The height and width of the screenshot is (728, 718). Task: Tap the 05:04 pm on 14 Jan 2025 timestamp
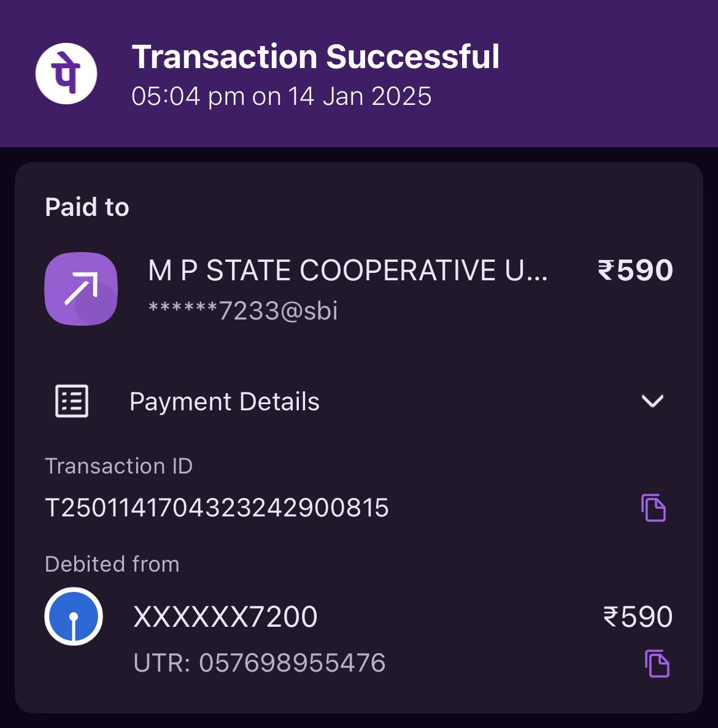[282, 96]
